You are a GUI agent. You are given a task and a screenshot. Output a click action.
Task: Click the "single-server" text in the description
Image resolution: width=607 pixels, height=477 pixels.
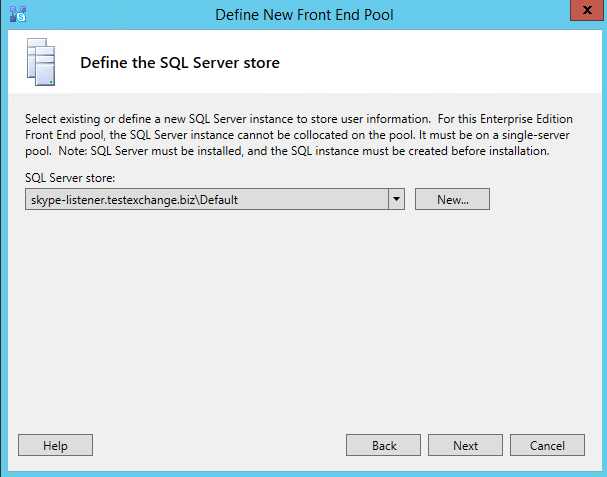(x=536, y=135)
